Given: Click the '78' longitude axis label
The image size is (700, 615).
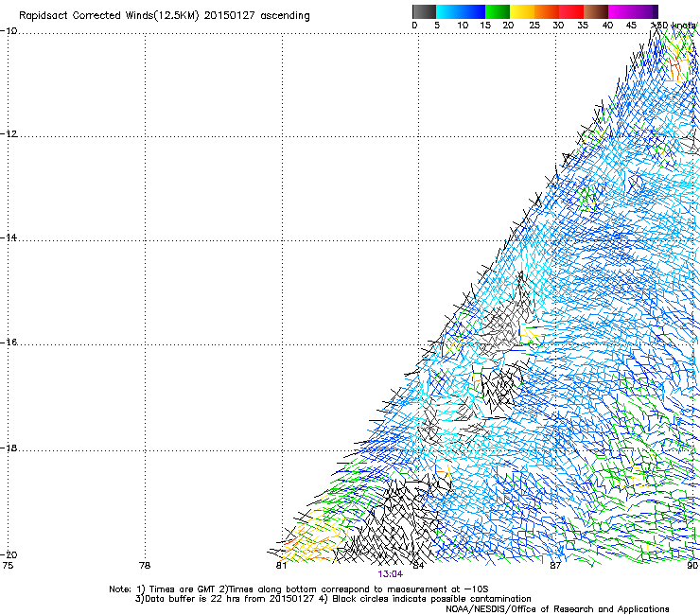Looking at the screenshot, I should point(145,566).
